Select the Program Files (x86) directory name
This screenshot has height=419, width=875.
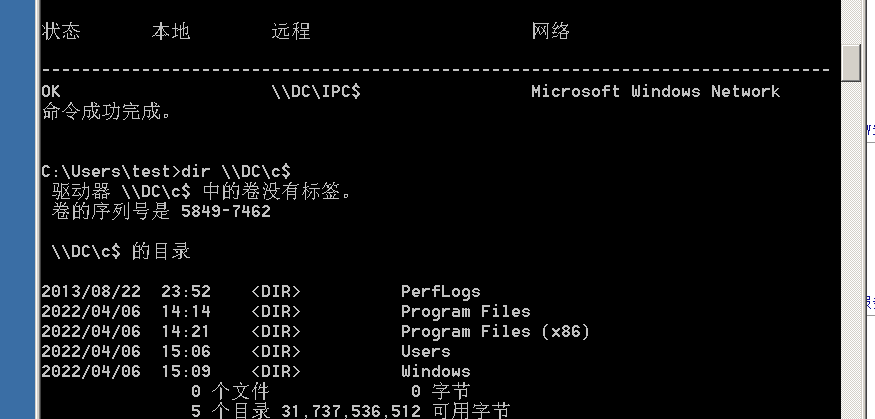(x=495, y=331)
